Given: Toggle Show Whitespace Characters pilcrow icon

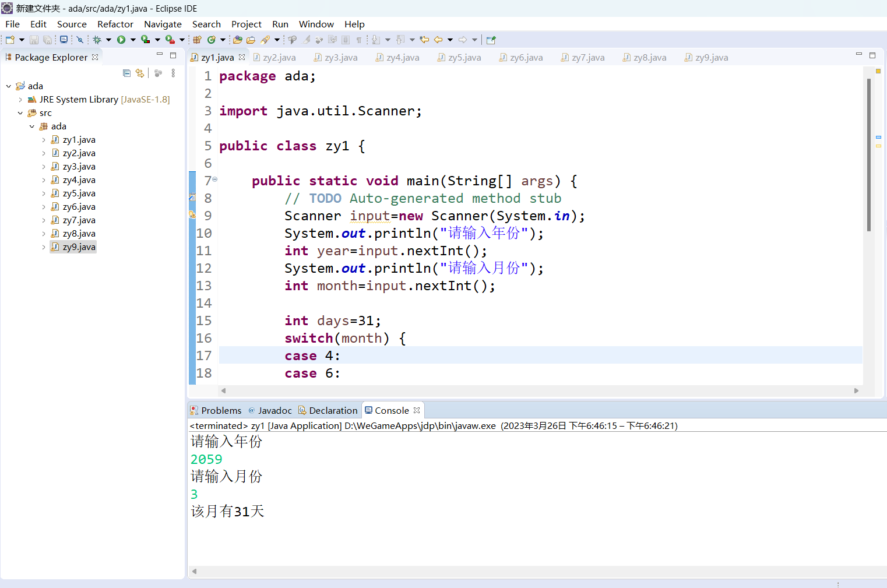Looking at the screenshot, I should tap(358, 40).
